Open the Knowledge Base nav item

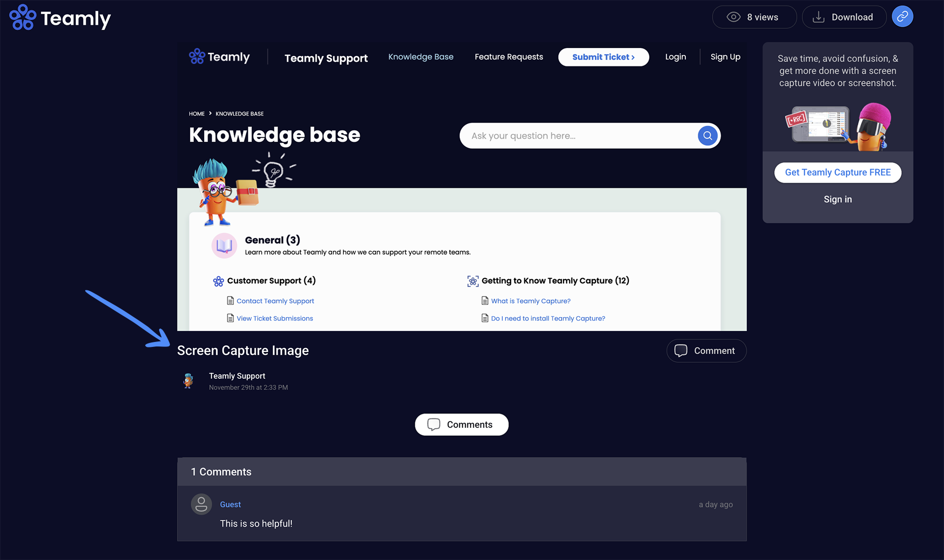click(421, 56)
